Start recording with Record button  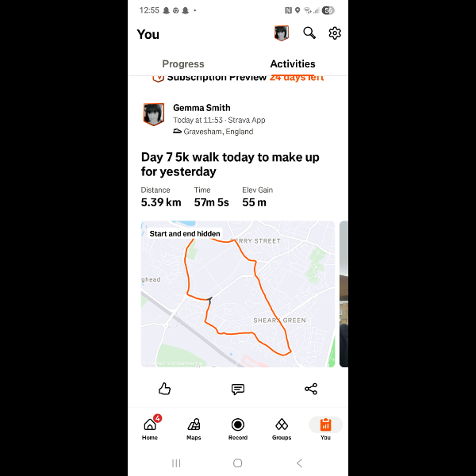pyautogui.click(x=238, y=428)
